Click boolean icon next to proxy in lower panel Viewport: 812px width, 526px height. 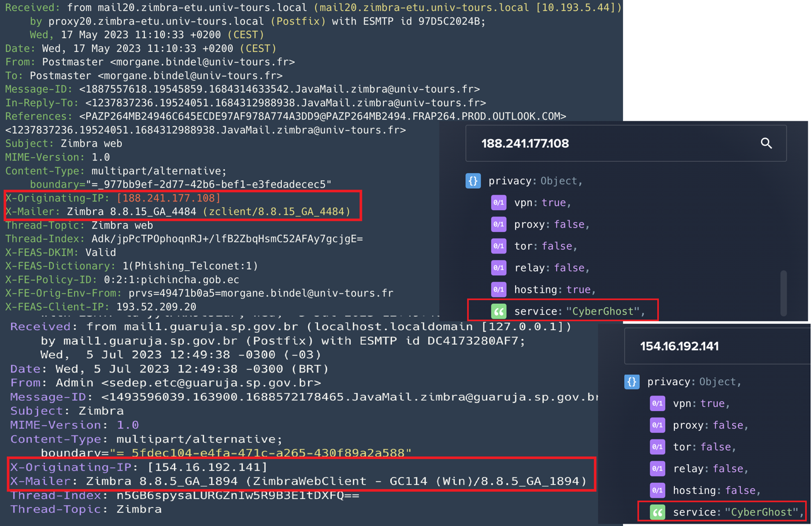(x=657, y=425)
